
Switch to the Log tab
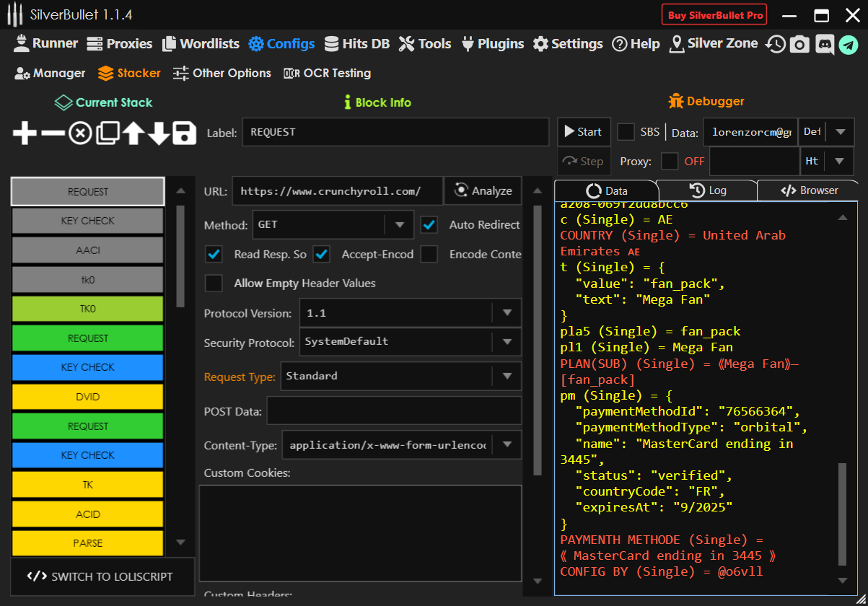[x=708, y=190]
